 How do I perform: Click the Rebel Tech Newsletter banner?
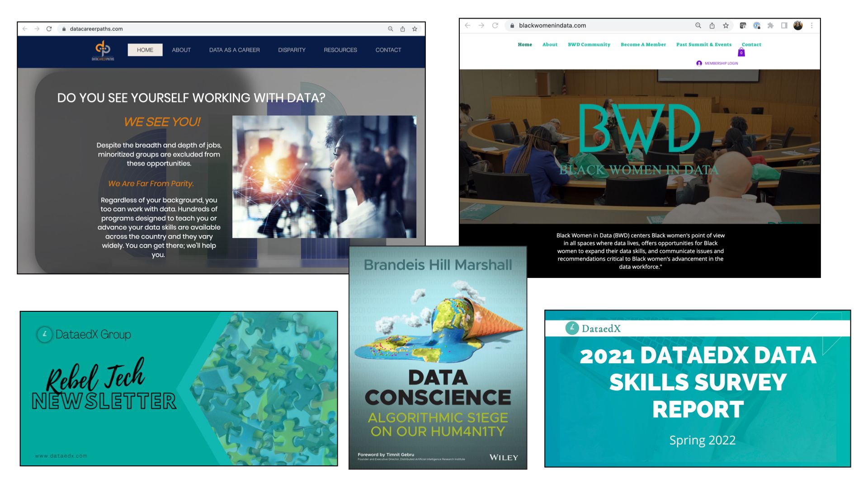179,389
